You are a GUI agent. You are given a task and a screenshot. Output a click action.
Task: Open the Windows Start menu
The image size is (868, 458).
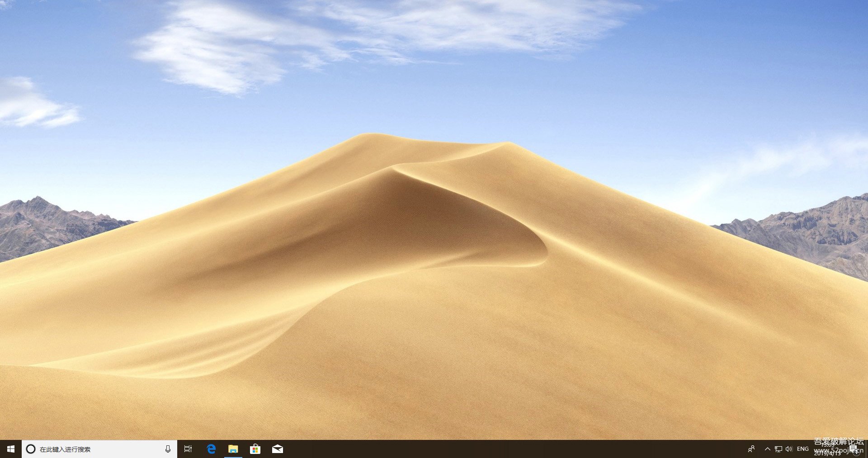[x=11, y=449]
